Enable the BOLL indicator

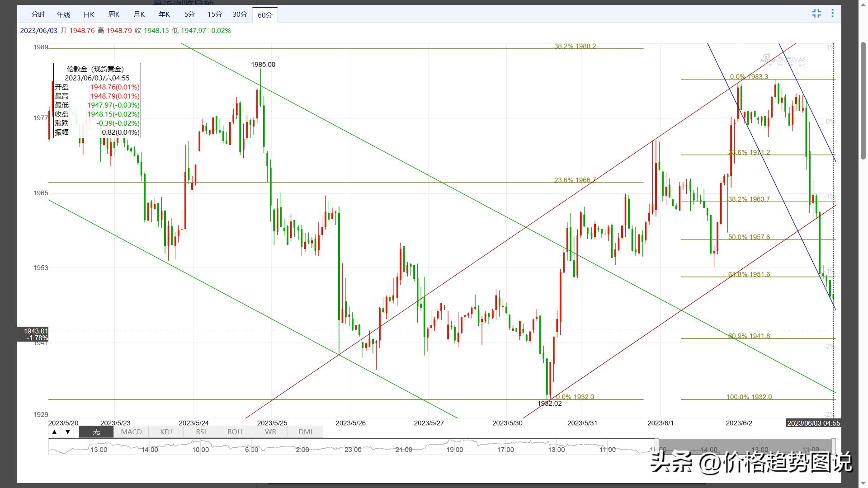tap(236, 432)
